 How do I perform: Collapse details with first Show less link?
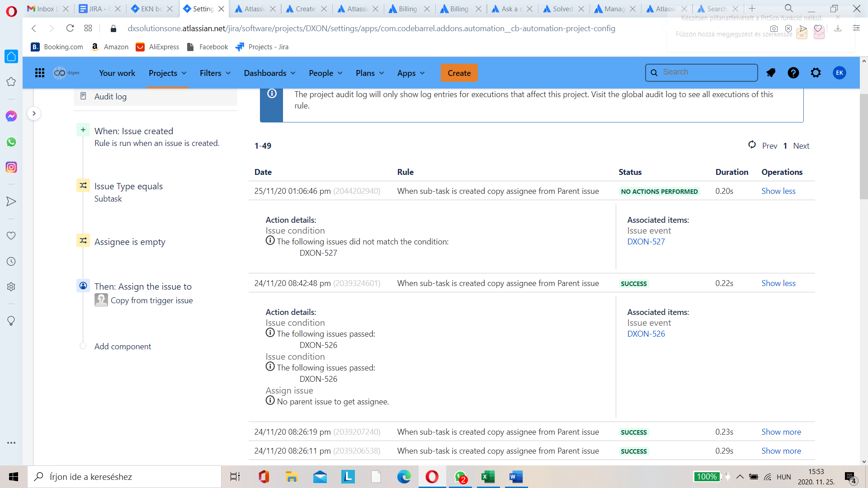click(x=778, y=191)
